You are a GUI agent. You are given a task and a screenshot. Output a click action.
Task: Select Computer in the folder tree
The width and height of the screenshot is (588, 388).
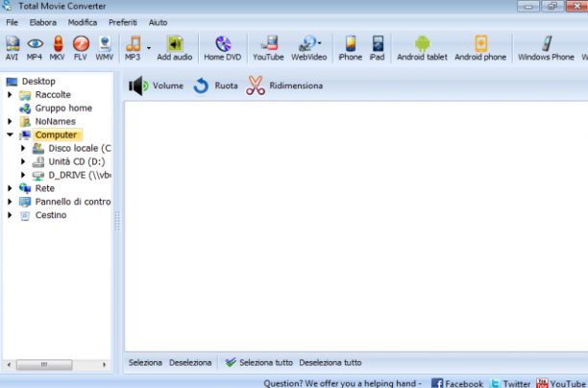click(x=57, y=135)
